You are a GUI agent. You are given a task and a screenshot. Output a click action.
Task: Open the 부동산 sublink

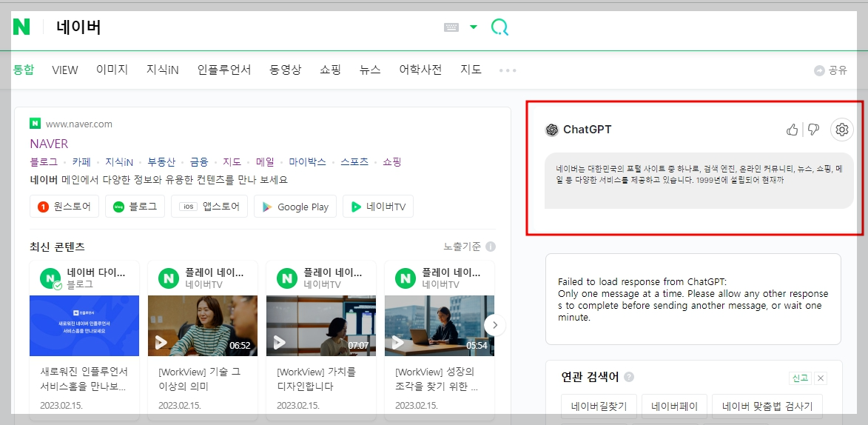(x=161, y=162)
